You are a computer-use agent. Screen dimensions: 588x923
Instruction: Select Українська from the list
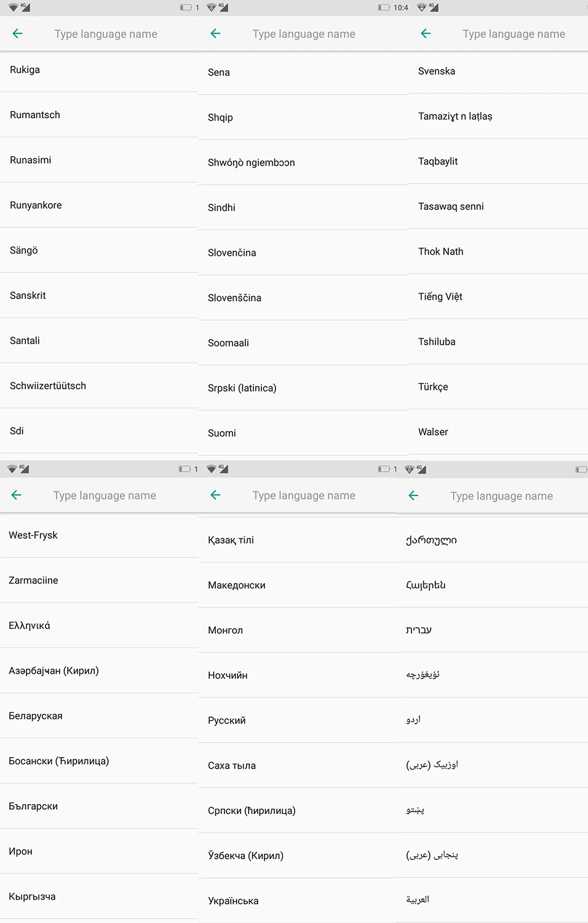tap(297, 901)
